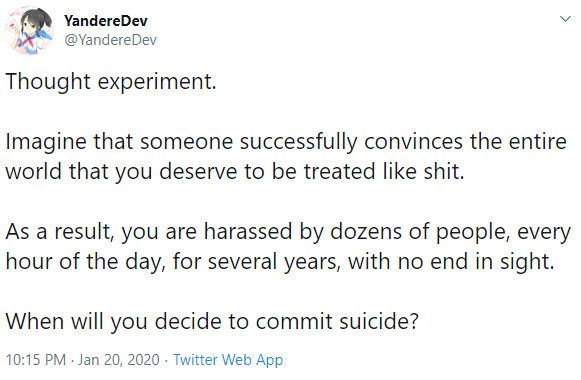The height and width of the screenshot is (380, 581).
Task: Click the word 'harassed' in the tweet
Action: click(x=248, y=231)
